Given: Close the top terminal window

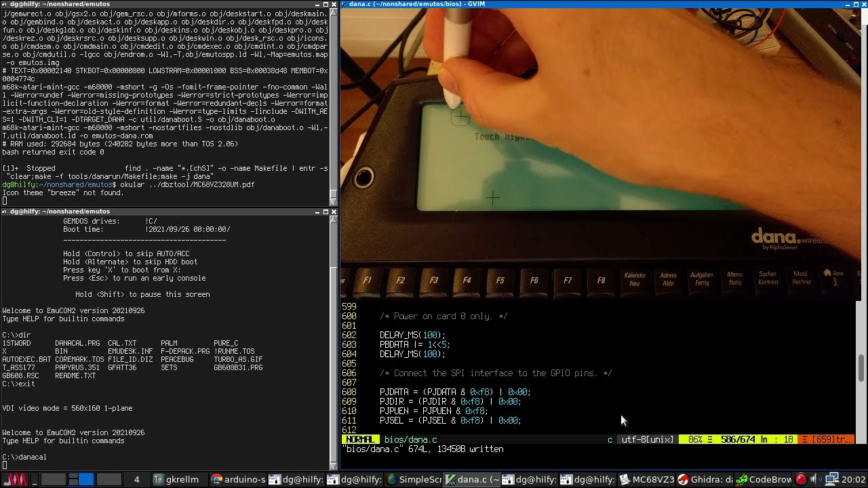Looking at the screenshot, I should [x=334, y=4].
